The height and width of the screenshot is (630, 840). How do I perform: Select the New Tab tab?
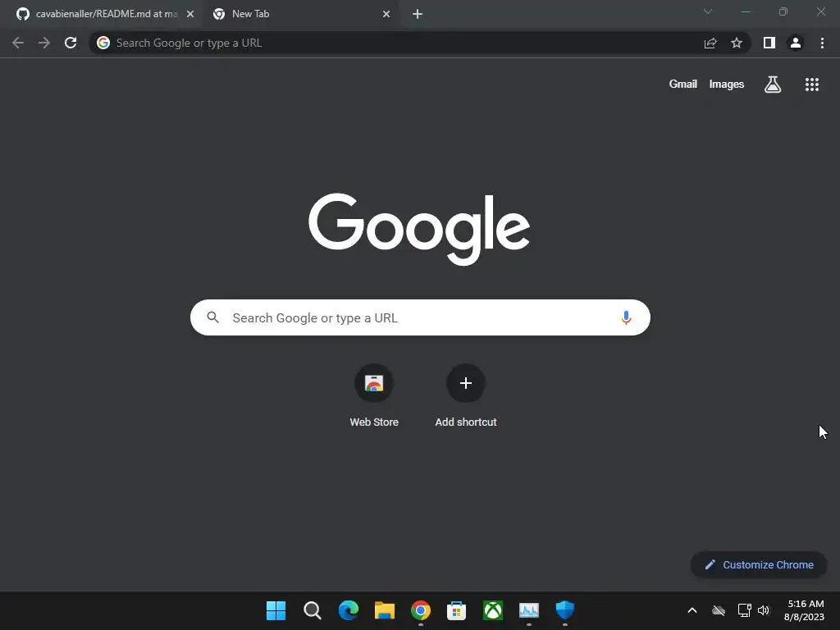[x=300, y=14]
